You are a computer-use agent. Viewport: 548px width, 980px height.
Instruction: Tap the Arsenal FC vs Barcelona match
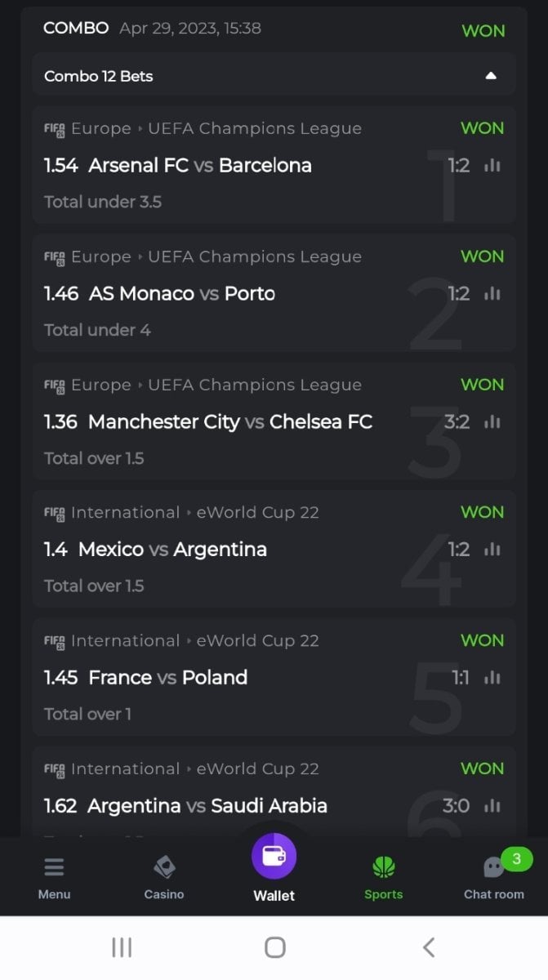pos(200,166)
